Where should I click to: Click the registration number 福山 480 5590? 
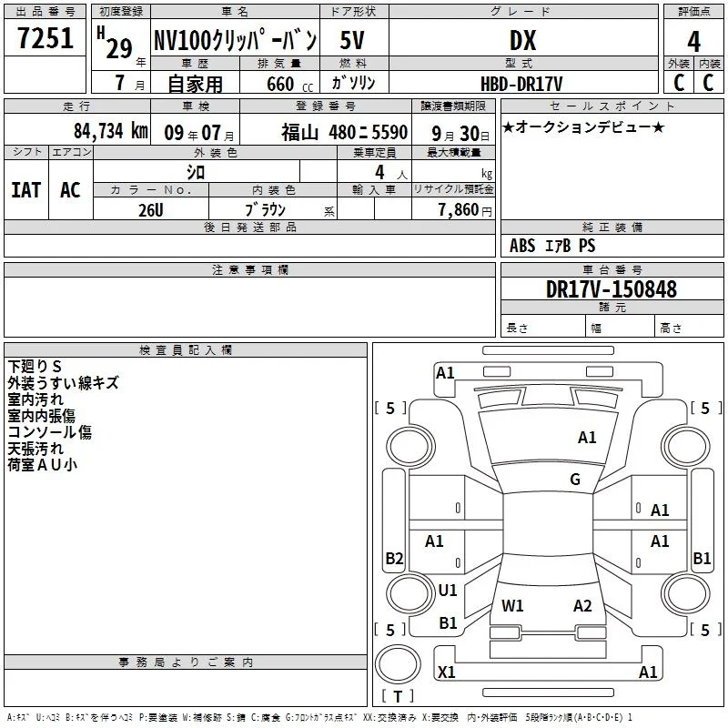click(x=345, y=133)
